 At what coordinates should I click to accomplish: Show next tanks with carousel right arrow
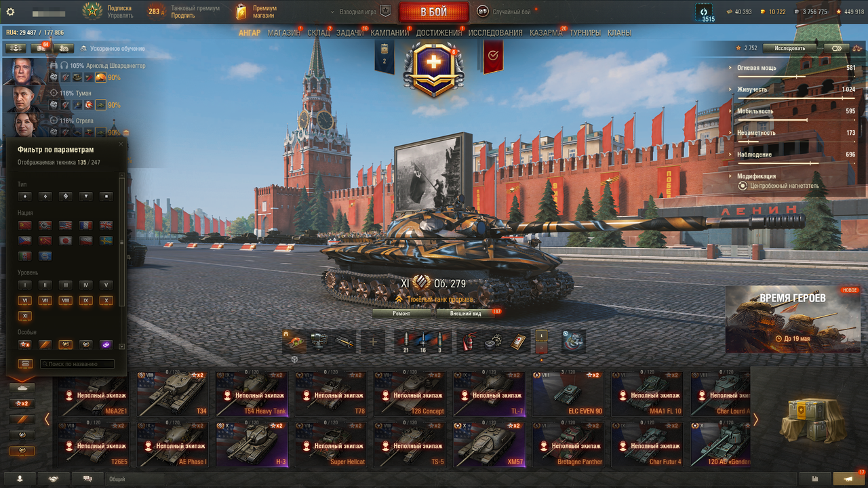pos(755,420)
